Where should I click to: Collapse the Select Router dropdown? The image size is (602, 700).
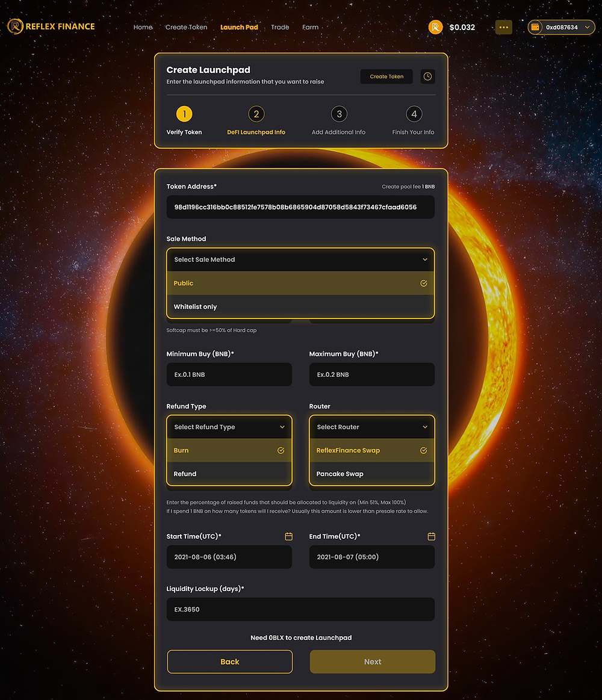[372, 427]
